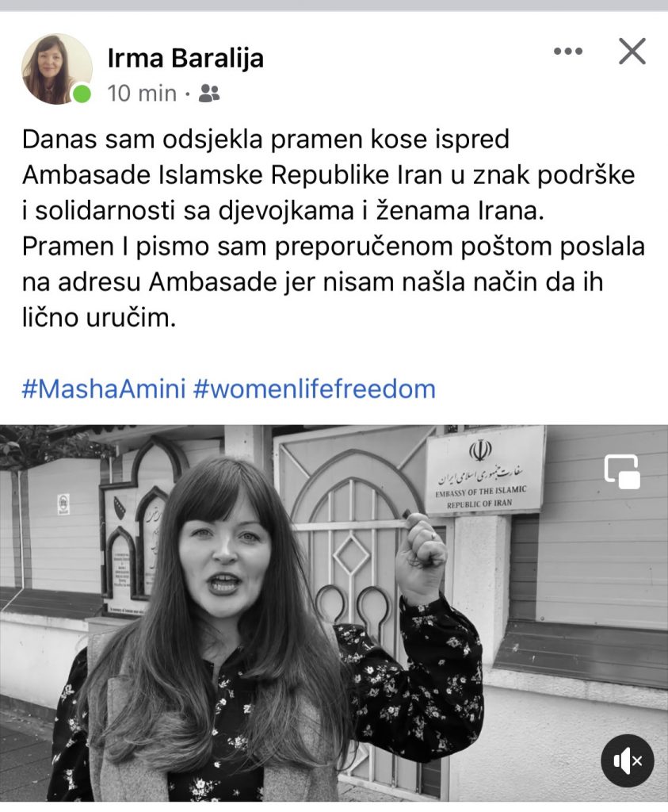Open picture-in-picture mode via the overlay icon

point(623,471)
